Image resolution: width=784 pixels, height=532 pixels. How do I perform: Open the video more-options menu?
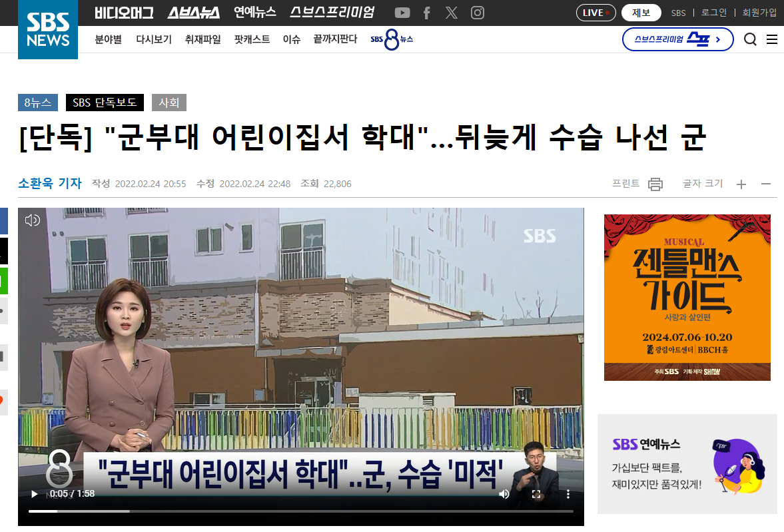(x=568, y=494)
